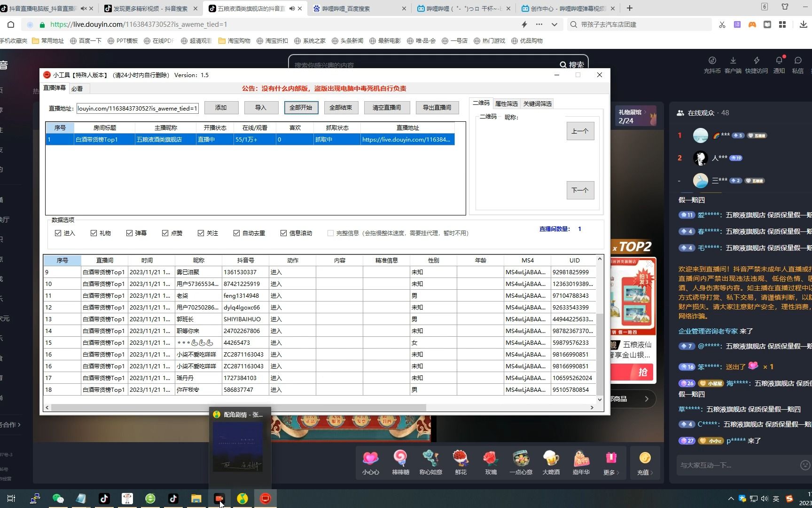Screen dimensions: 812x508
Task: Click the product list right arrow chevron
Action: 647,399
